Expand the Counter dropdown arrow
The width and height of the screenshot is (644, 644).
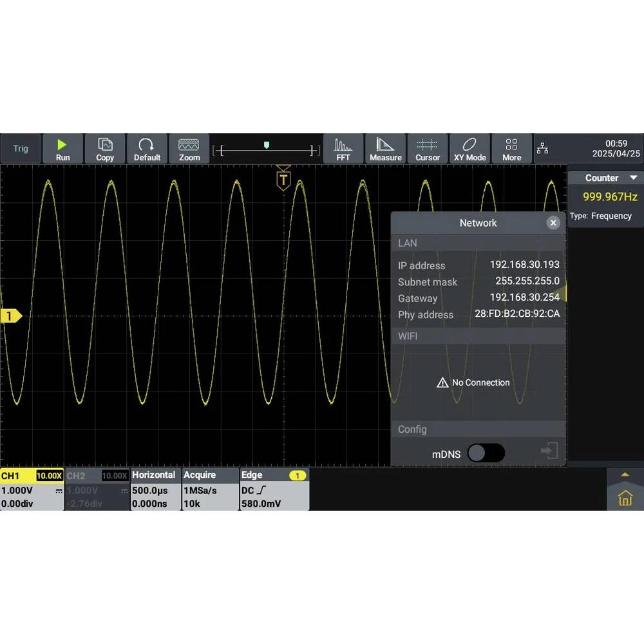tap(633, 178)
